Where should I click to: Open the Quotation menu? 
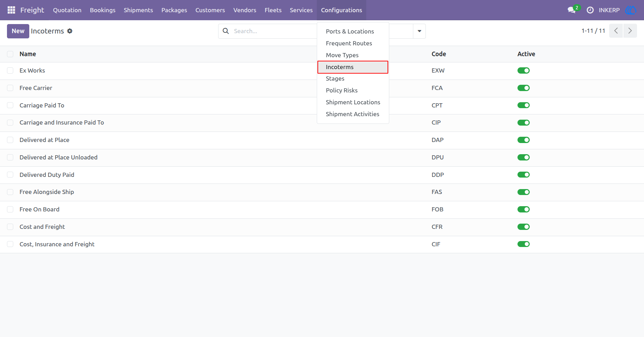pyautogui.click(x=67, y=10)
